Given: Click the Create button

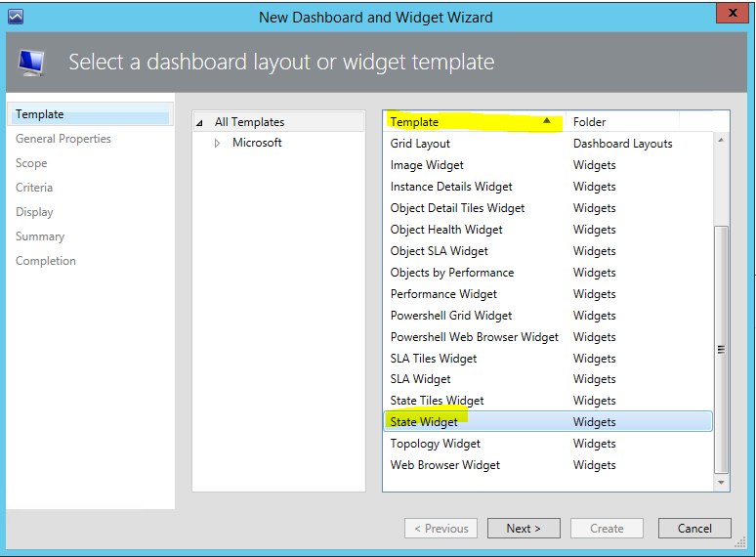Looking at the screenshot, I should [607, 529].
